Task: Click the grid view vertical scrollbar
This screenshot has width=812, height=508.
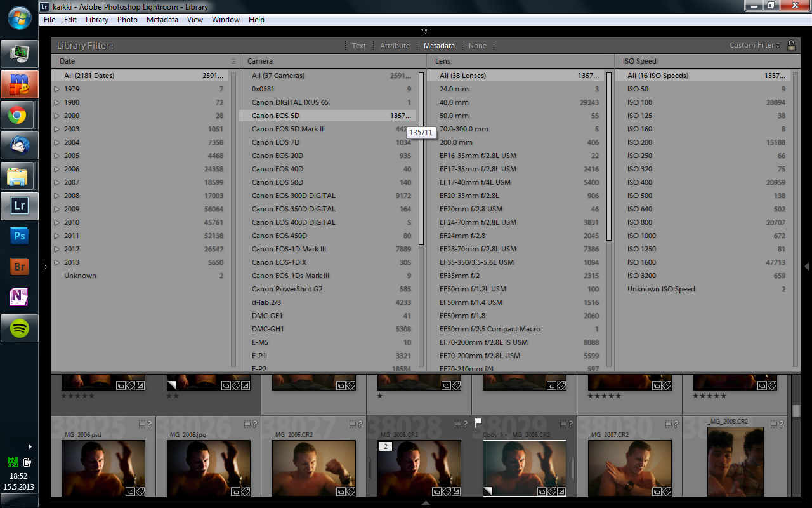Action: coord(796,411)
